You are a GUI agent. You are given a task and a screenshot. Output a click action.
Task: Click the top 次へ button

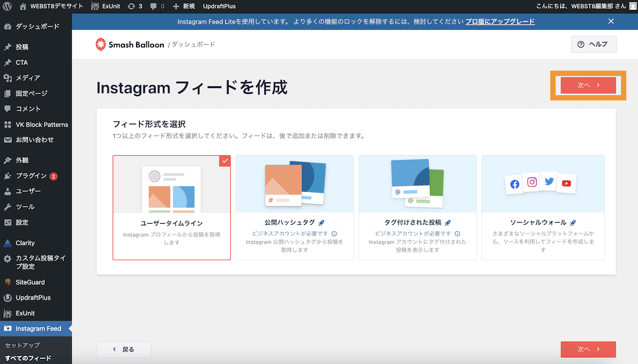[588, 85]
